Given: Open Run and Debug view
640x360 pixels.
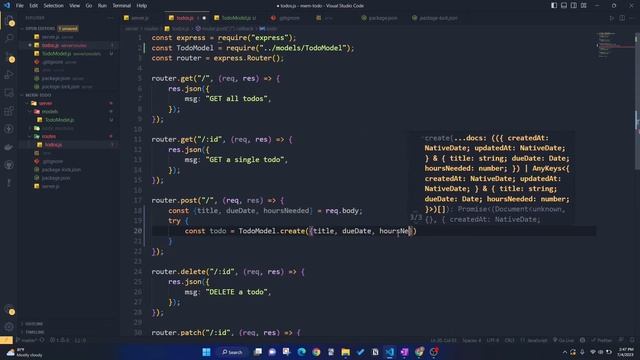Looking at the screenshot, I should coord(9,75).
